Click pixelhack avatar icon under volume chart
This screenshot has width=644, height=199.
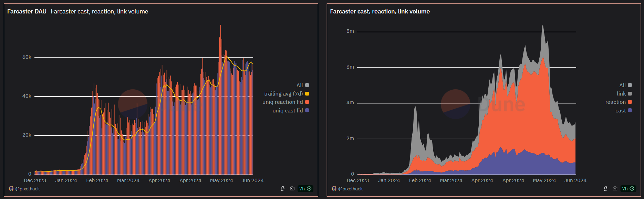pyautogui.click(x=334, y=189)
